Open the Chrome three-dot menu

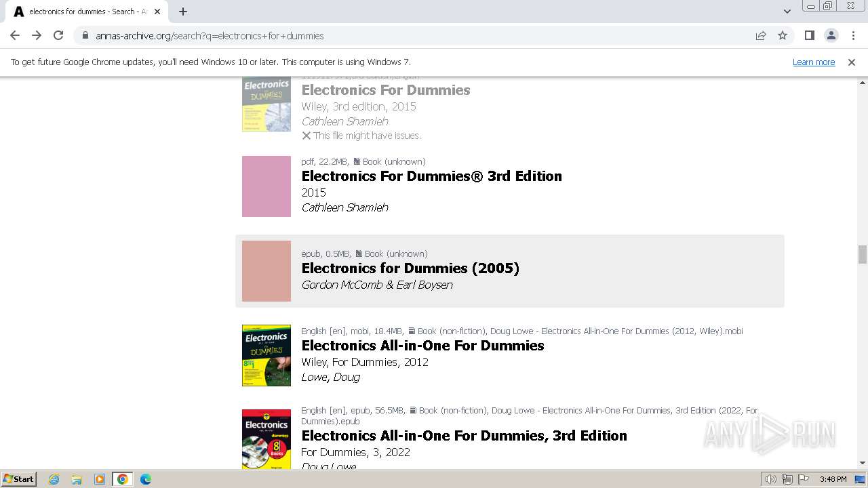pos(852,35)
